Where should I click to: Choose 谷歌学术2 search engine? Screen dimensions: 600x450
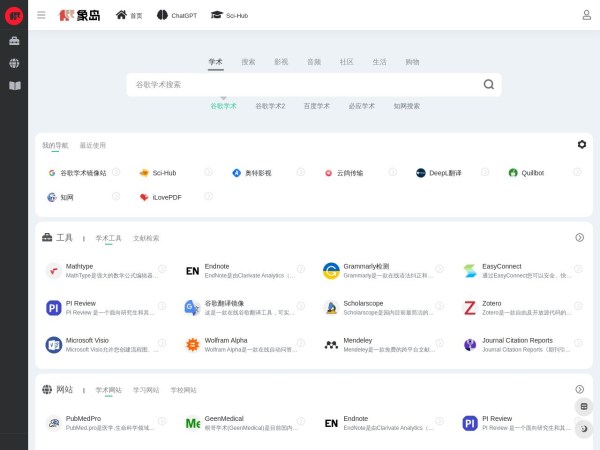pyautogui.click(x=270, y=106)
